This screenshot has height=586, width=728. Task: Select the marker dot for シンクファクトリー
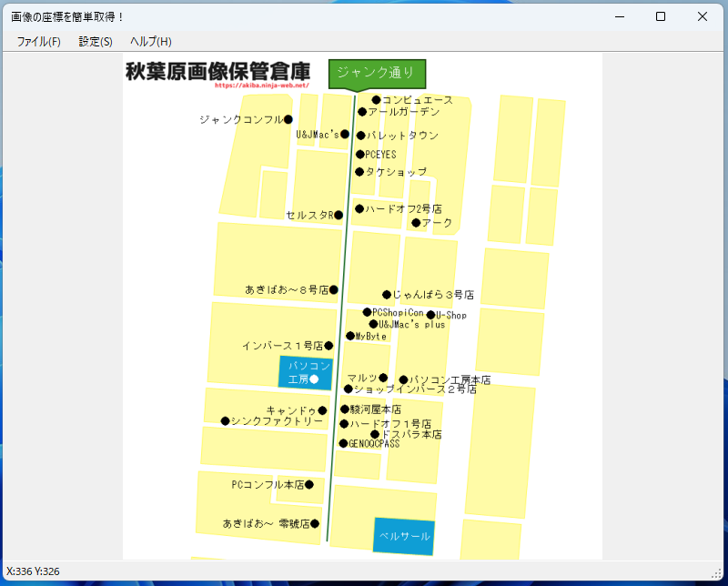225,421
